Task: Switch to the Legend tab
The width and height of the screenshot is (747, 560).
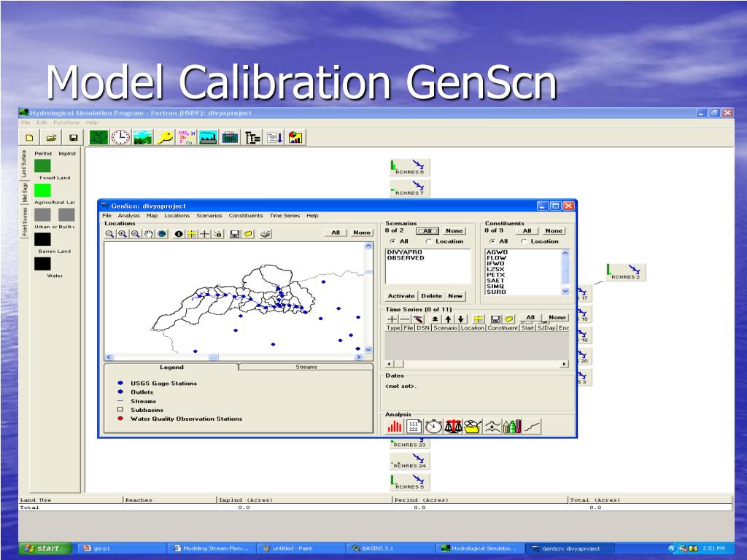Action: point(171,367)
